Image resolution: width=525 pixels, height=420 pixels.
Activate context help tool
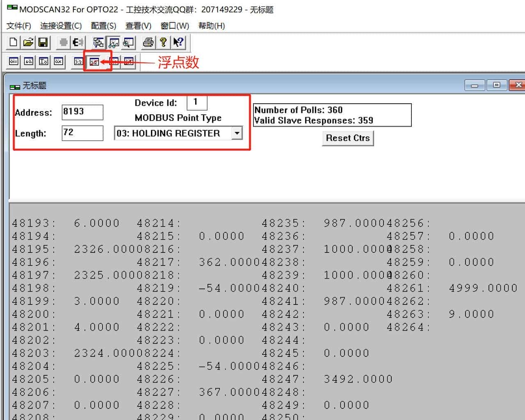178,42
